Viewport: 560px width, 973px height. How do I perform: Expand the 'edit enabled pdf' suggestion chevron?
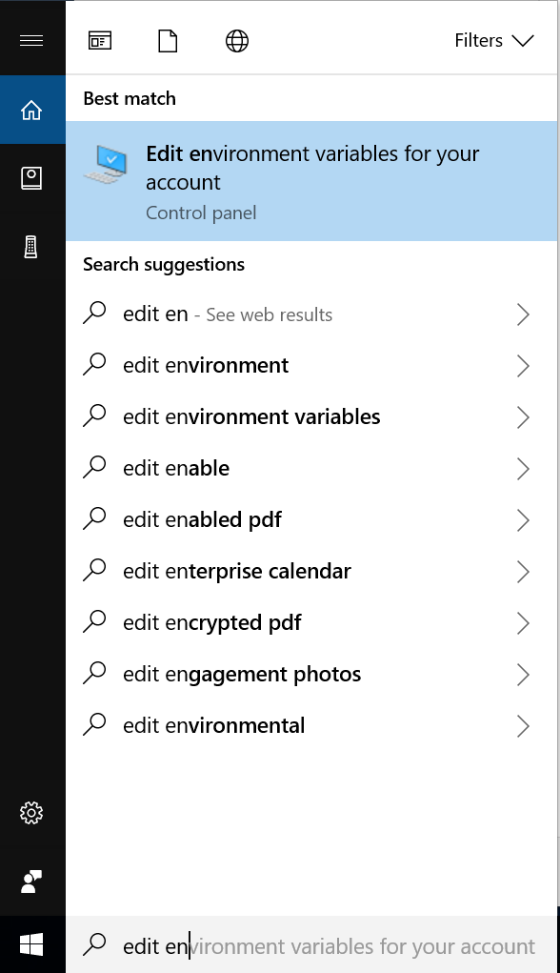(x=523, y=519)
